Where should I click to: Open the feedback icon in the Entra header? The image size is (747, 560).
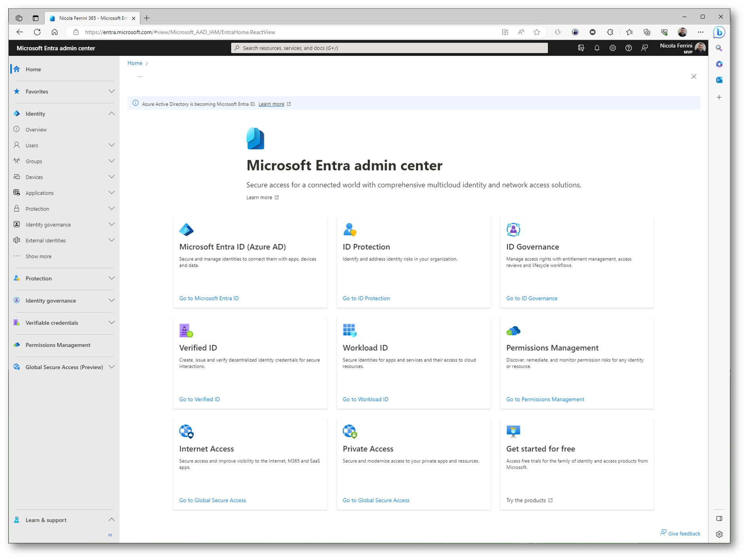coord(645,48)
